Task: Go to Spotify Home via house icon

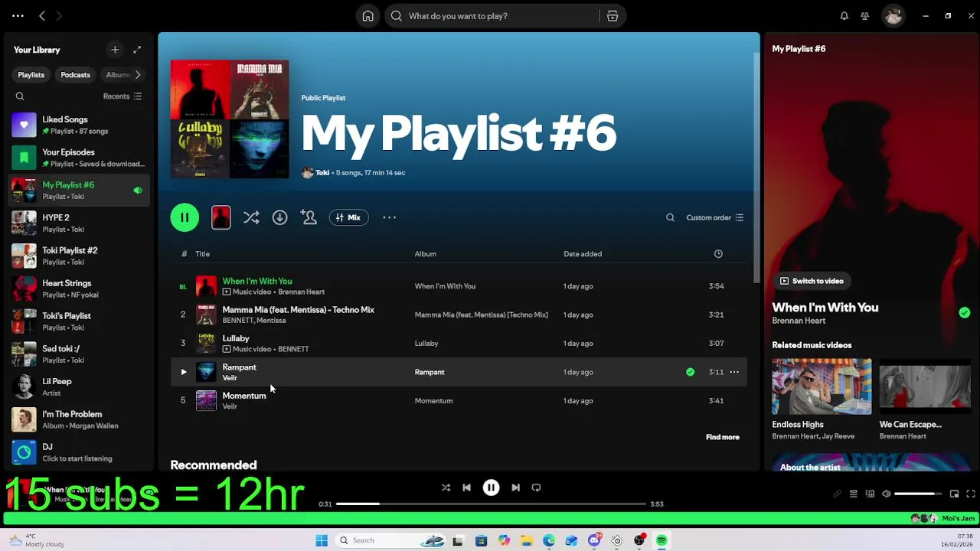Action: coord(368,16)
